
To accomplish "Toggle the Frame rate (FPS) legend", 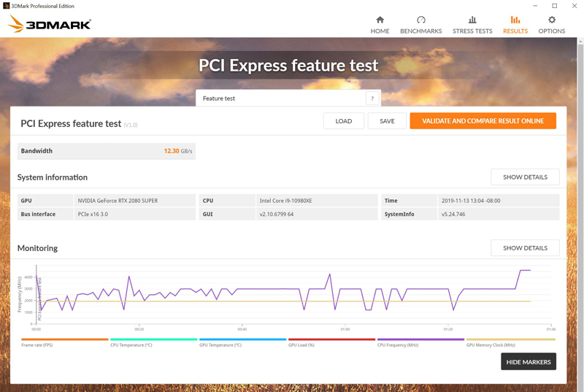I will (65, 342).
